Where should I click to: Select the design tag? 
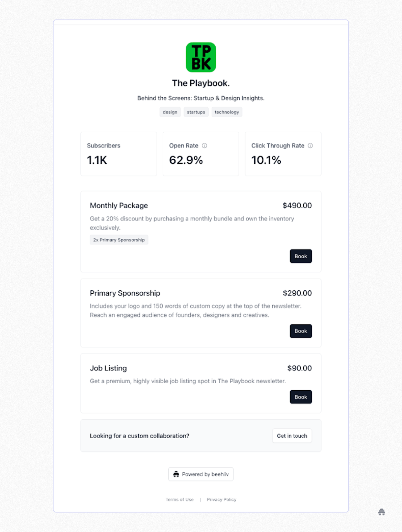tap(170, 112)
